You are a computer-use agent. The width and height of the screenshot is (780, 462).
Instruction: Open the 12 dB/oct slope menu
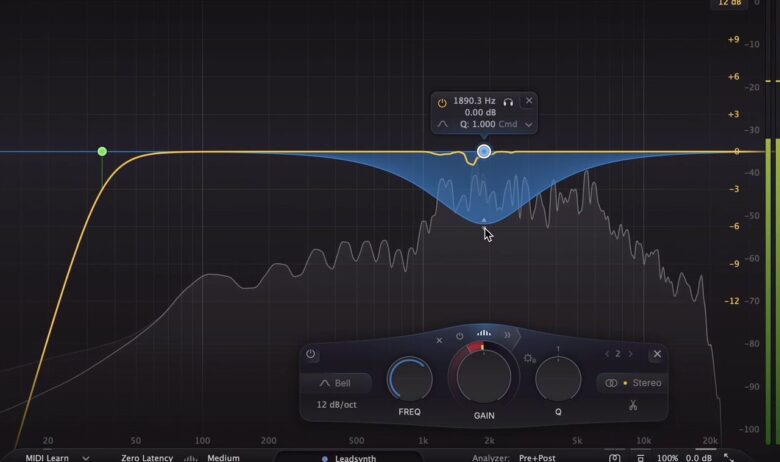[336, 405]
